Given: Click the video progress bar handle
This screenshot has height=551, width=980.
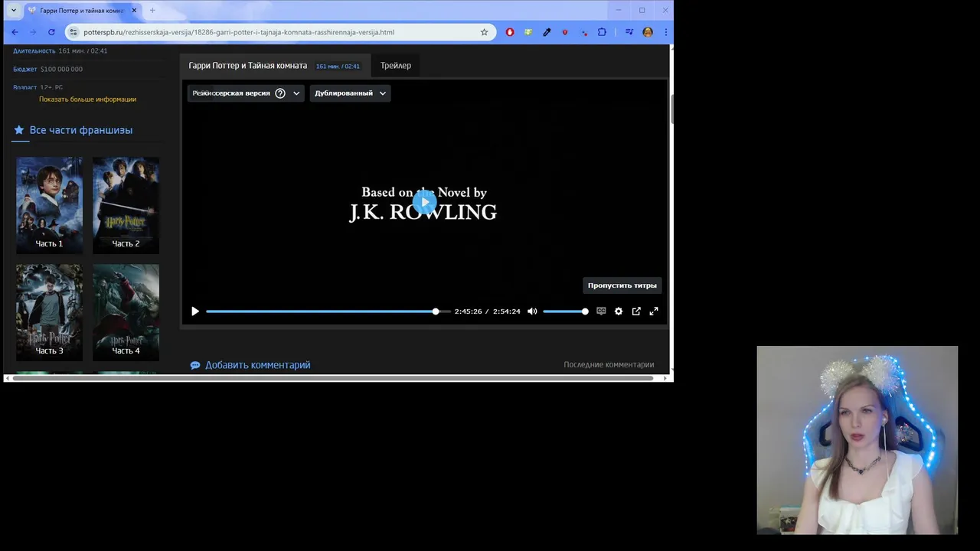Looking at the screenshot, I should point(436,311).
